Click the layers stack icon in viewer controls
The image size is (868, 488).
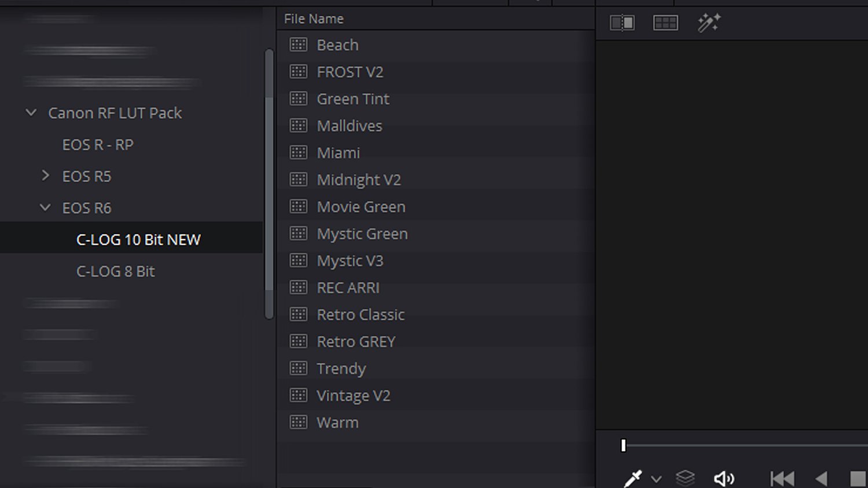[x=685, y=478]
